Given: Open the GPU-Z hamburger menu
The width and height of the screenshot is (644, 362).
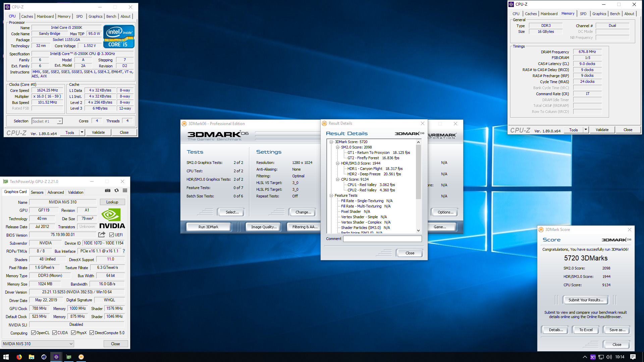Looking at the screenshot, I should pos(125,190).
